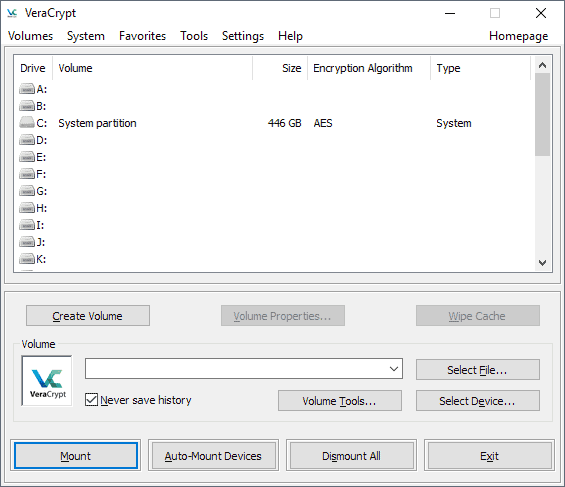Open the Favorites menu

[142, 36]
